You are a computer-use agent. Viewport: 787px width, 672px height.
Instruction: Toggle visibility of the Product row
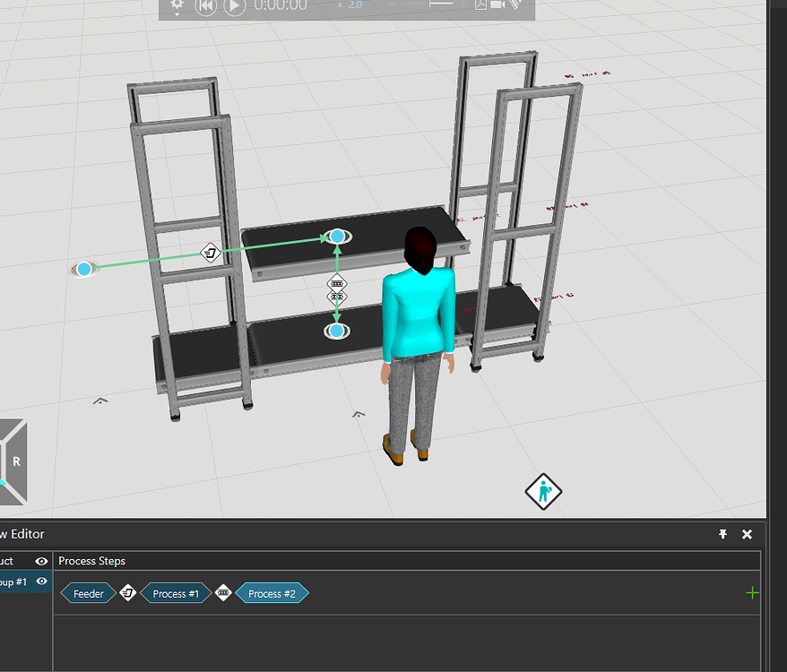pos(39,560)
